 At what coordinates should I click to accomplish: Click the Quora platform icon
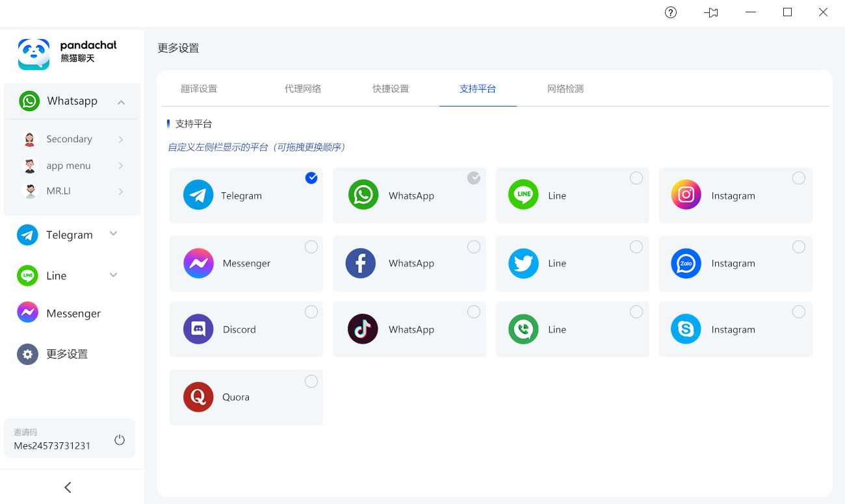(x=198, y=397)
